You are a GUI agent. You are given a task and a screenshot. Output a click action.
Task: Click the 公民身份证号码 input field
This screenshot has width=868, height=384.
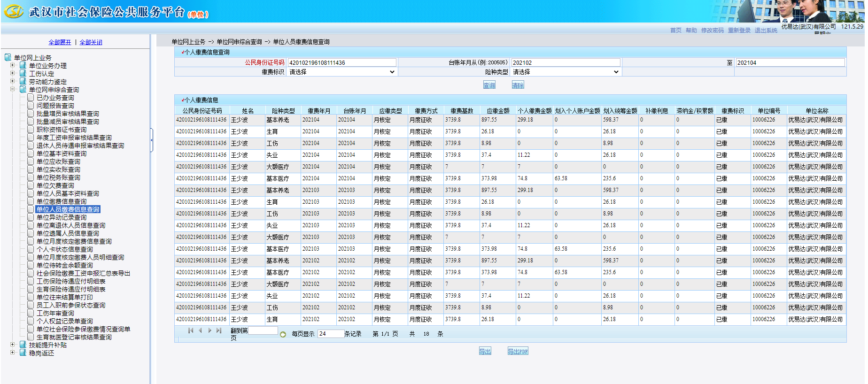coord(342,62)
